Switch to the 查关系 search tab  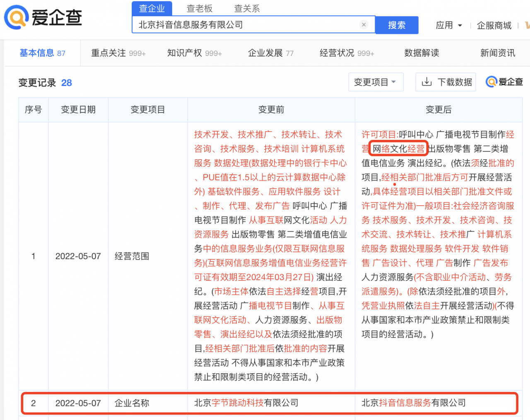coord(246,8)
